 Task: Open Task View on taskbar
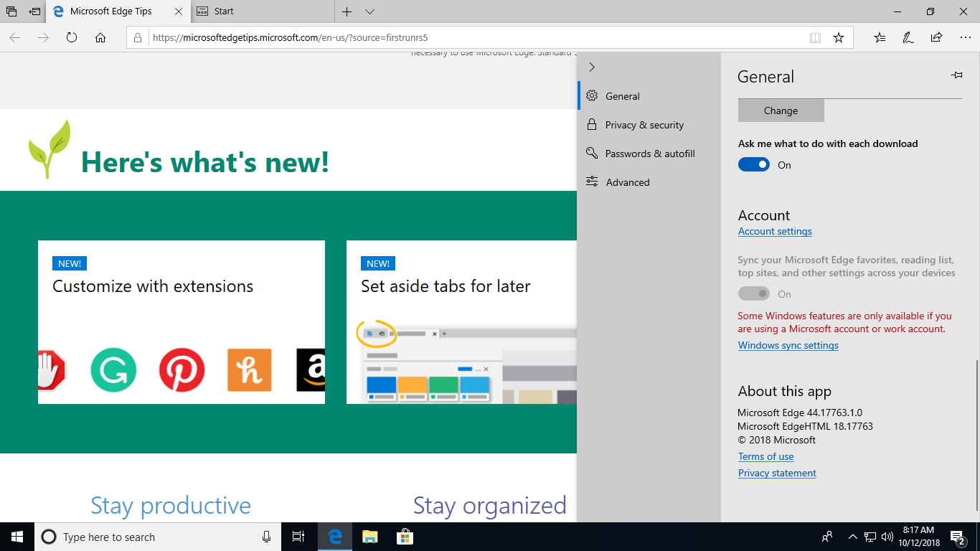298,537
